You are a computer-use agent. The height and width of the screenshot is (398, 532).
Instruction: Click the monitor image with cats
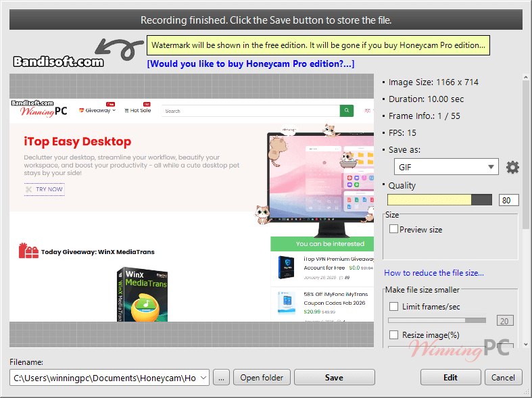click(x=314, y=180)
